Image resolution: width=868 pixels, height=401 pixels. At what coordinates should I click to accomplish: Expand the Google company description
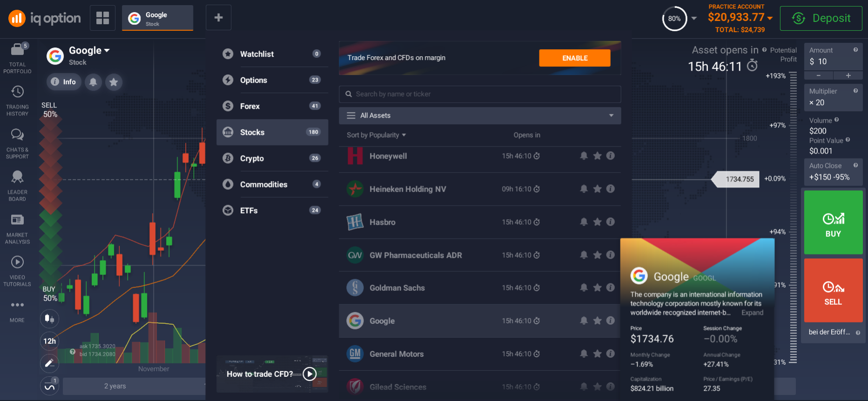(x=752, y=313)
